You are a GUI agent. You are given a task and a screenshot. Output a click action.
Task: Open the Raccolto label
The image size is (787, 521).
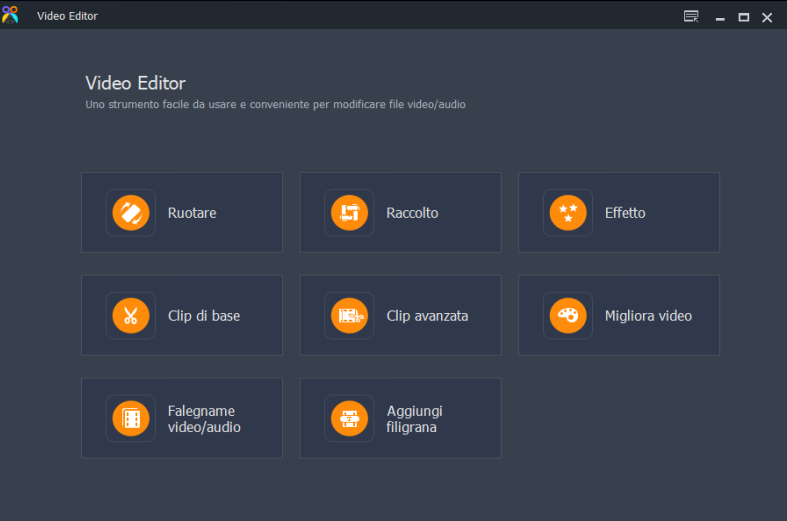(x=412, y=213)
